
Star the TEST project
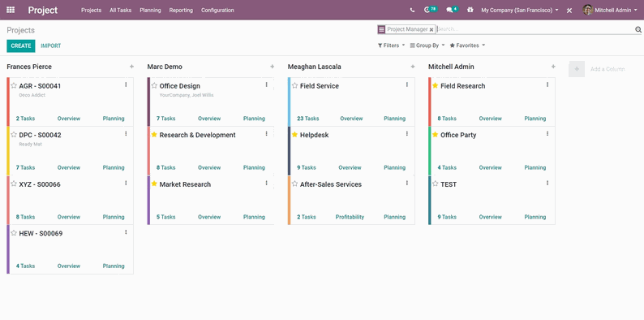tap(435, 184)
